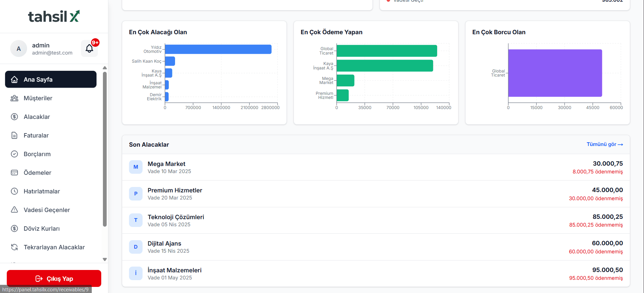This screenshot has width=644, height=293.
Task: Click the admin user avatar
Action: 19,49
